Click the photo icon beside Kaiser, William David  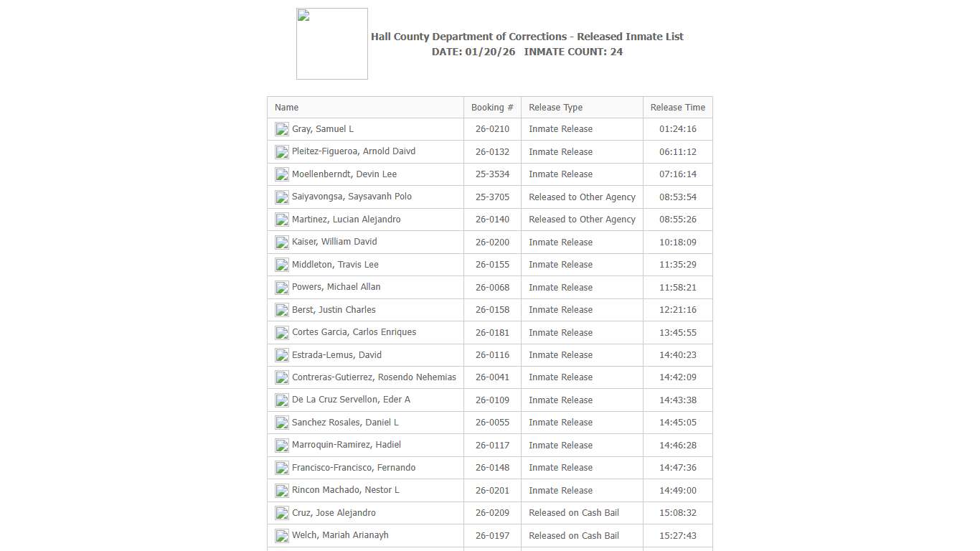(x=281, y=242)
